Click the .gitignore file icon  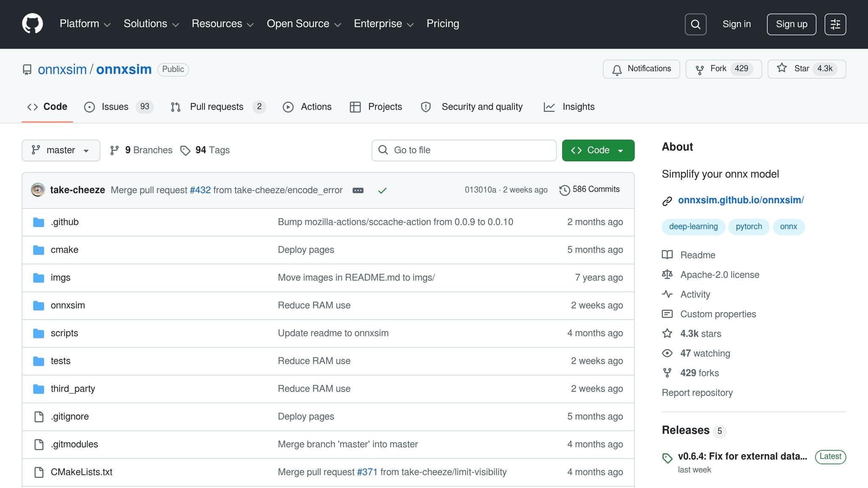point(39,417)
